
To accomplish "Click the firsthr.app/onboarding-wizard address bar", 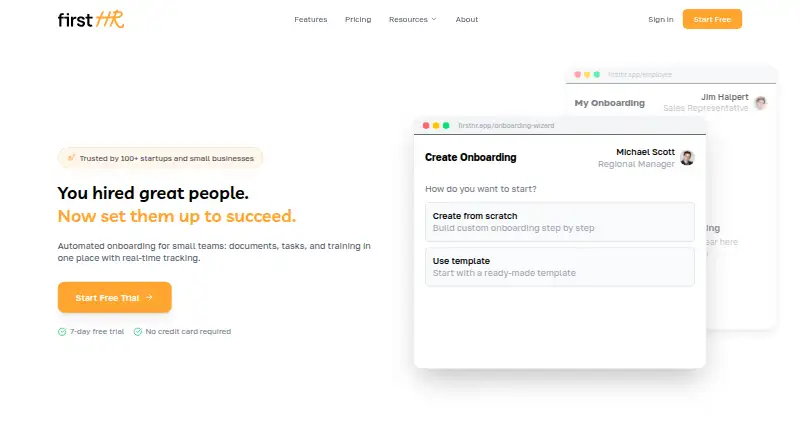I will tap(506, 126).
